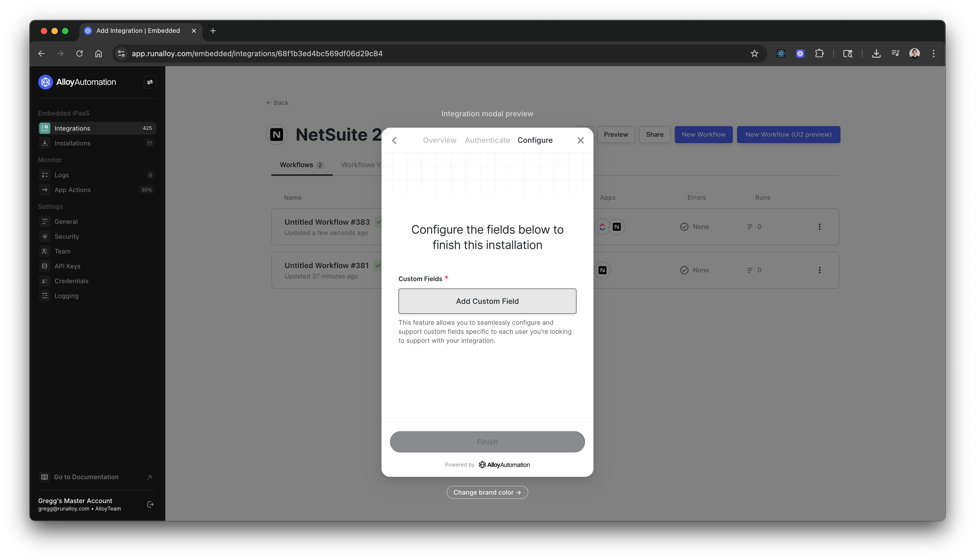This screenshot has height=560, width=975.
Task: Click the Add Custom Field button
Action: coord(487,301)
